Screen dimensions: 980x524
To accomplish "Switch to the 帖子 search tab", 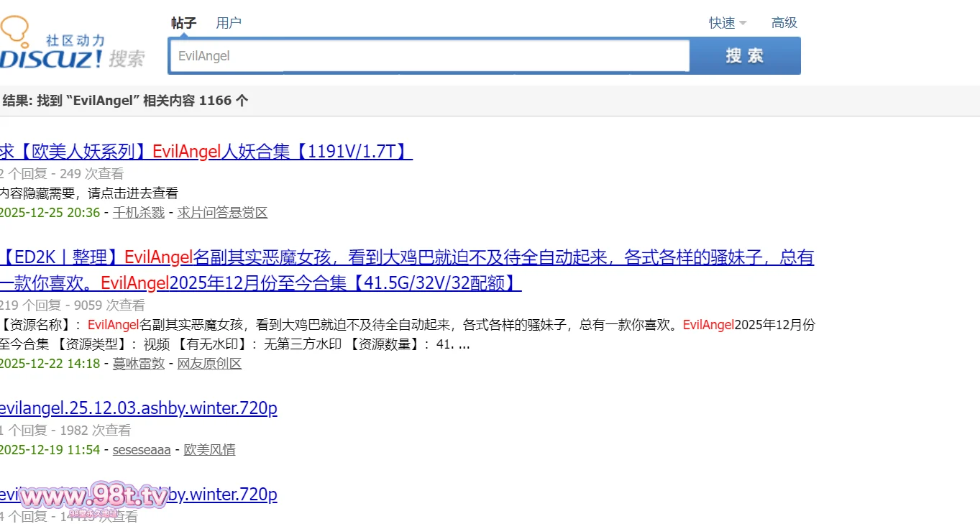I will [x=183, y=23].
